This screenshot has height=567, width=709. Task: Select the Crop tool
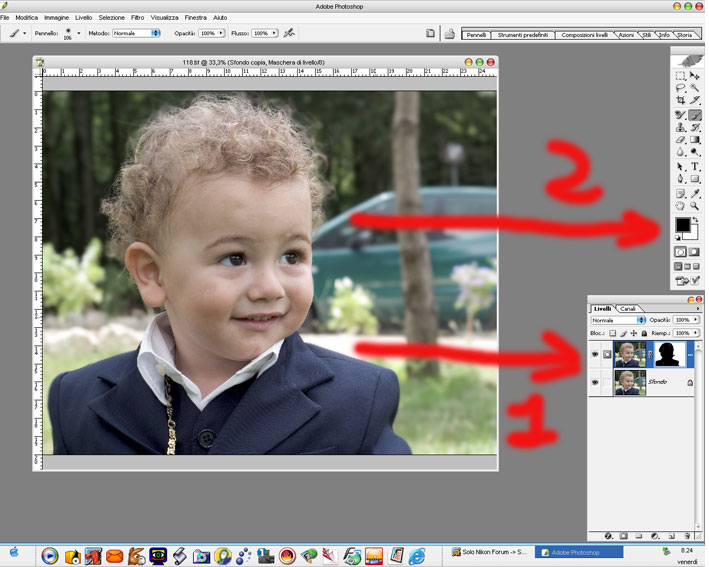pos(681,101)
